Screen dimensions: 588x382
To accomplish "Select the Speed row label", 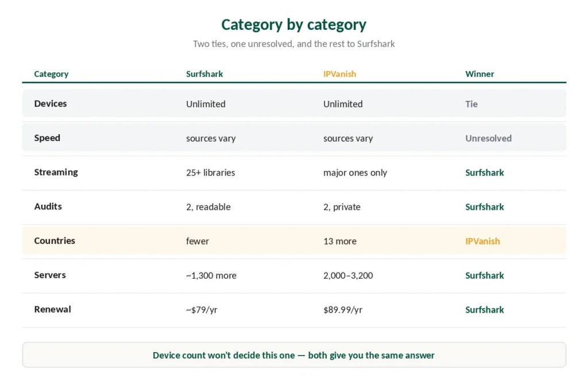I will tap(47, 138).
